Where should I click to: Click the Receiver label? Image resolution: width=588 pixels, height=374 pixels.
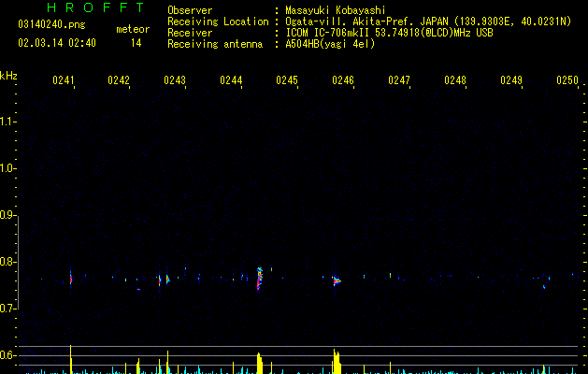click(x=190, y=33)
